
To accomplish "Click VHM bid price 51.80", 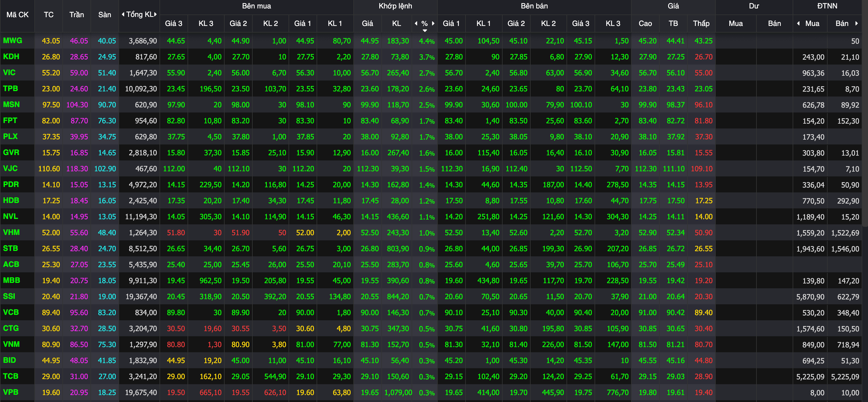I will point(176,233).
